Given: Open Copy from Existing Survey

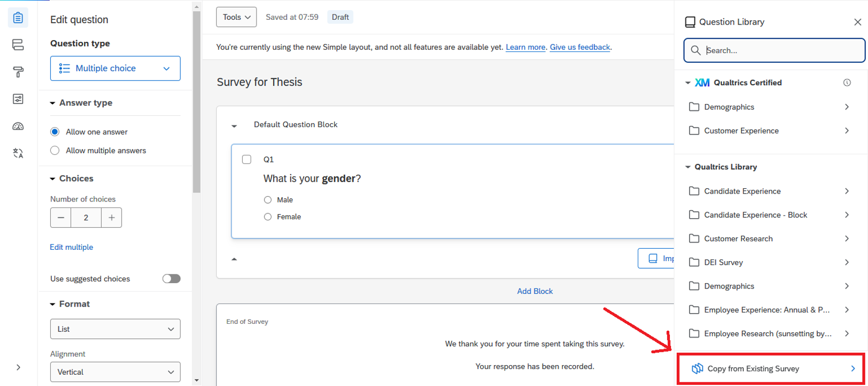Looking at the screenshot, I should tap(771, 369).
